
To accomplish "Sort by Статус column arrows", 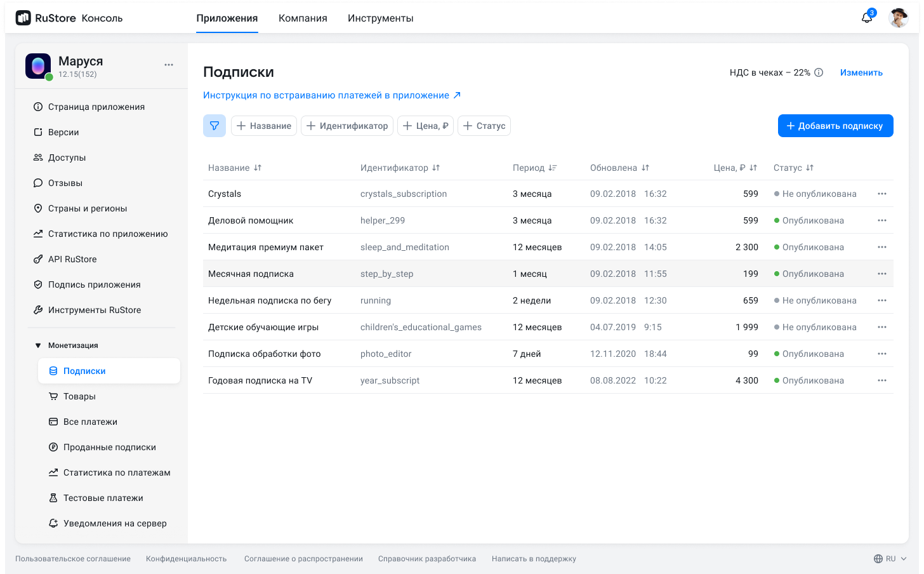I will [810, 168].
